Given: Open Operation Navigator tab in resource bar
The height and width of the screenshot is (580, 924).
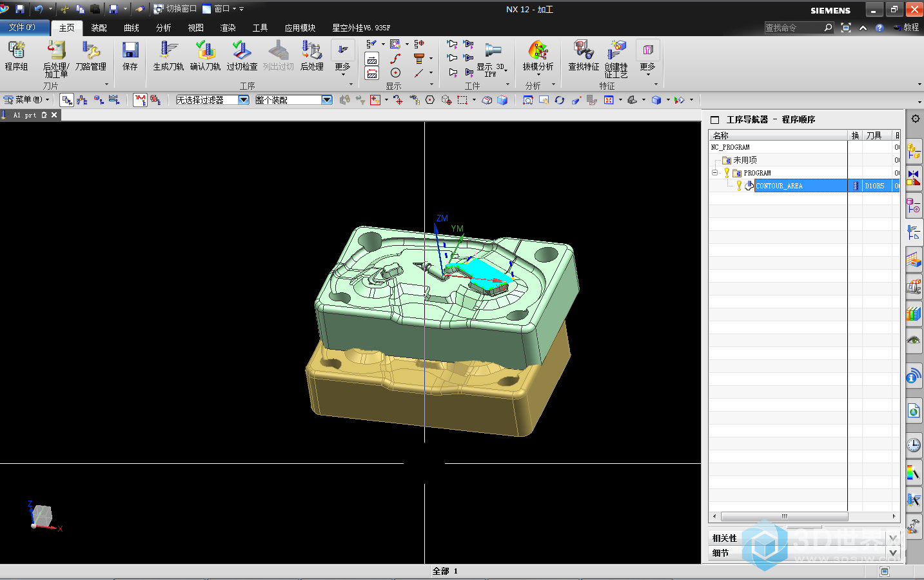Looking at the screenshot, I should 914,233.
